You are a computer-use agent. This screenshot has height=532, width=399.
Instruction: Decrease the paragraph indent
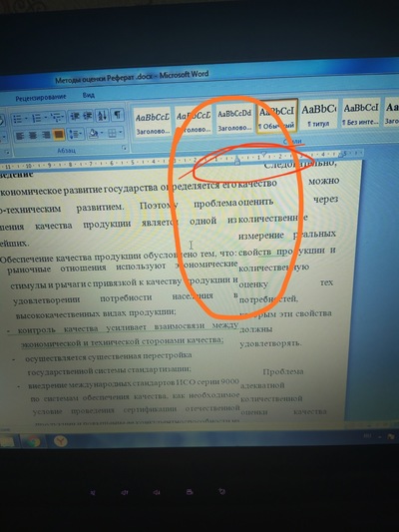[75, 117]
